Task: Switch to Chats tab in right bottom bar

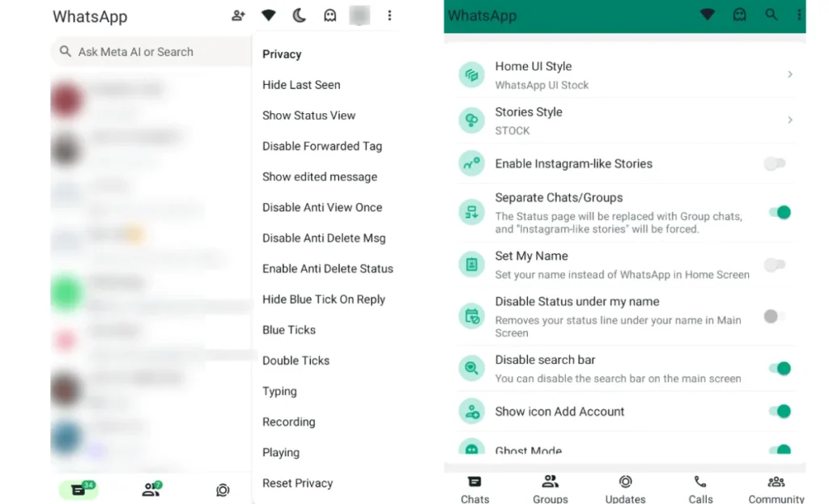Action: tap(474, 489)
